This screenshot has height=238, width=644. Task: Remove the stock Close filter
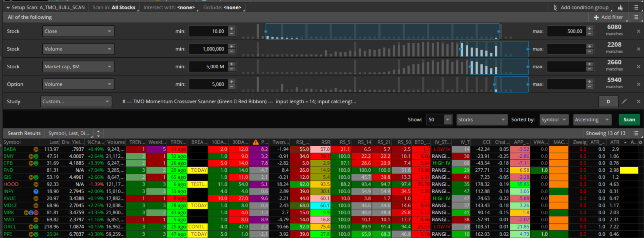click(x=639, y=31)
